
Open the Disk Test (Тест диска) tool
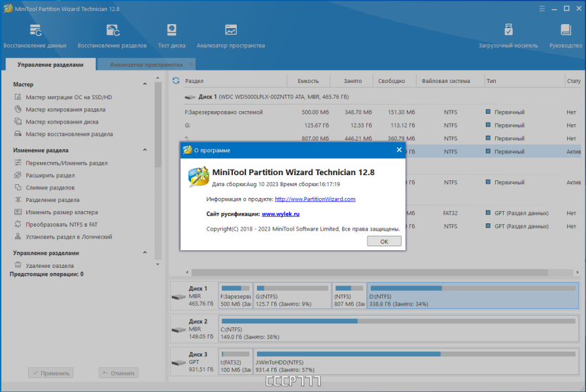click(171, 36)
